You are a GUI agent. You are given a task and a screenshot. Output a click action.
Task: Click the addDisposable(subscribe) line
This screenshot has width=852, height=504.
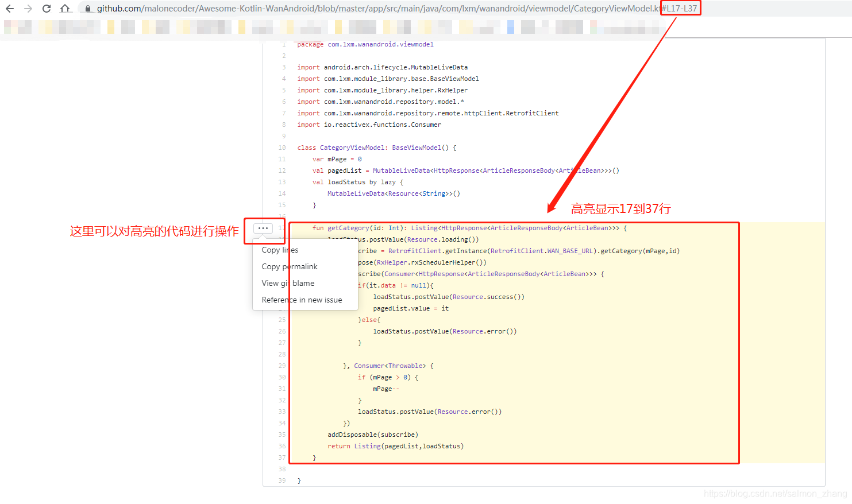373,435
